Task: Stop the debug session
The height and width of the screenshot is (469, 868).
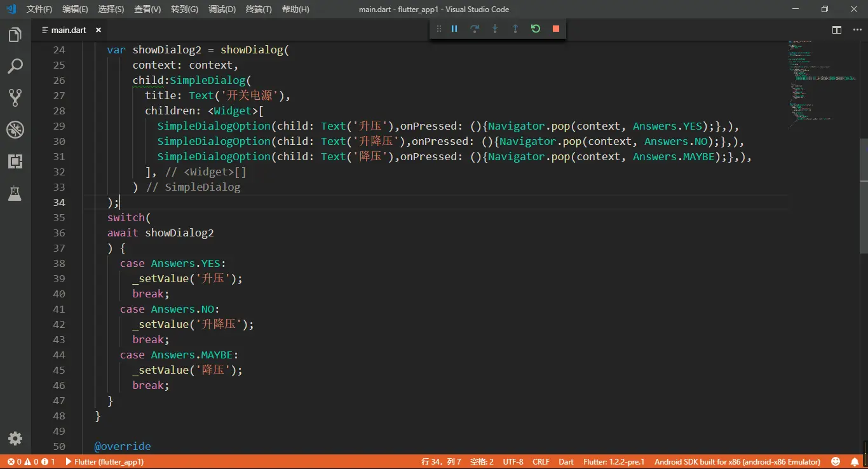Action: pos(556,29)
